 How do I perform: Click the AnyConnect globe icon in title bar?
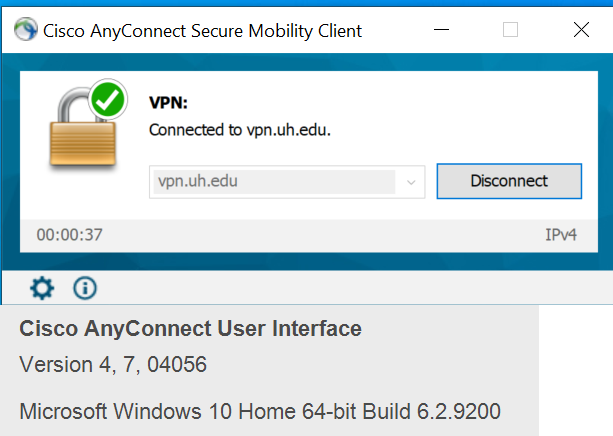point(24,31)
